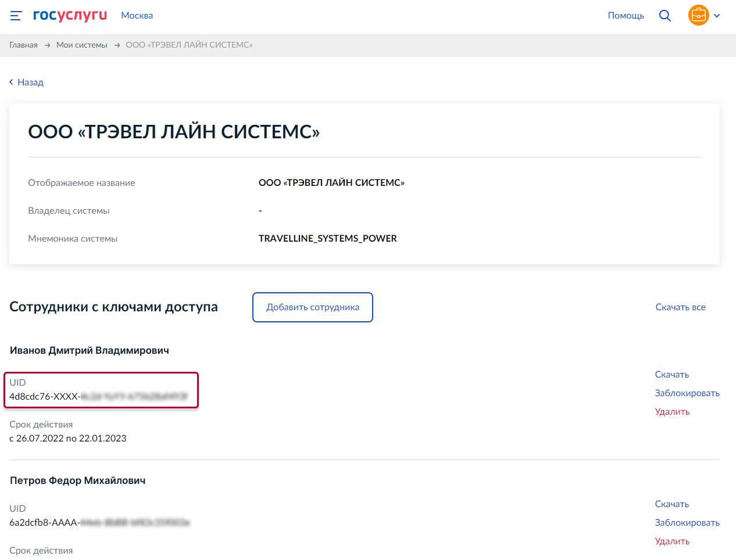
Task: Click the Владелец системы label
Action: 69,211
